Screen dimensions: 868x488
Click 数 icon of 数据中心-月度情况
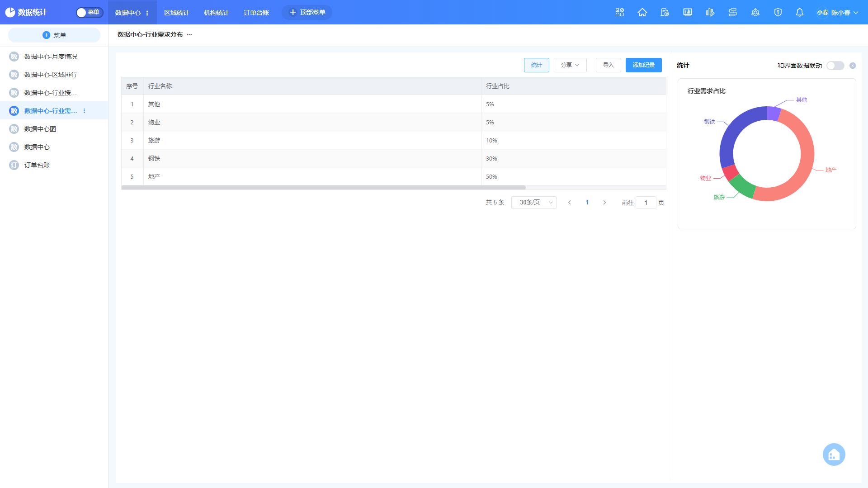(x=14, y=57)
